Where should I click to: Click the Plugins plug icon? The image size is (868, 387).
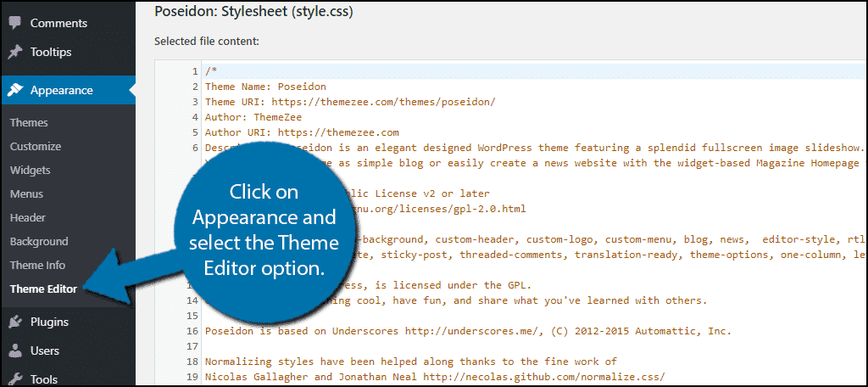(15, 322)
